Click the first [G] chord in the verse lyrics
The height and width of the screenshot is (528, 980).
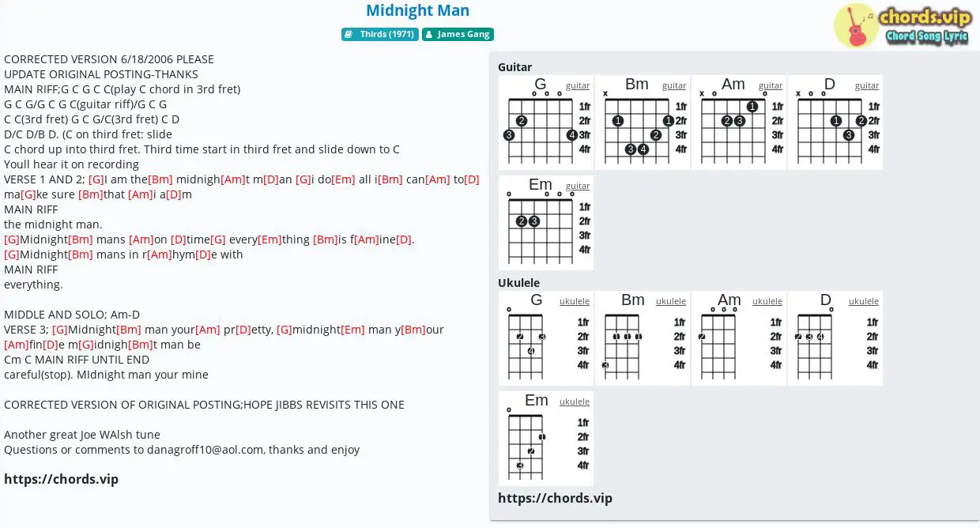[96, 179]
